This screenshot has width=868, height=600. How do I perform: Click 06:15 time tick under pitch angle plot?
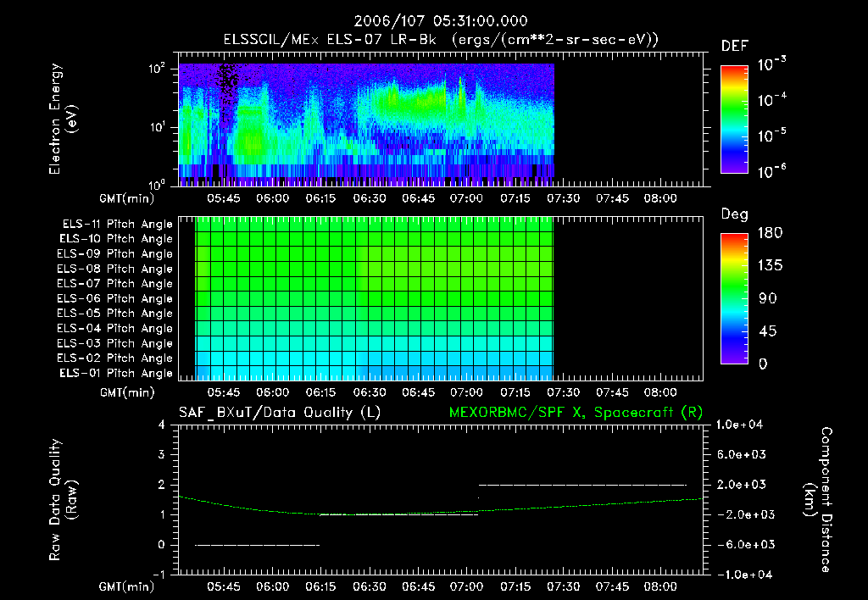(320, 393)
